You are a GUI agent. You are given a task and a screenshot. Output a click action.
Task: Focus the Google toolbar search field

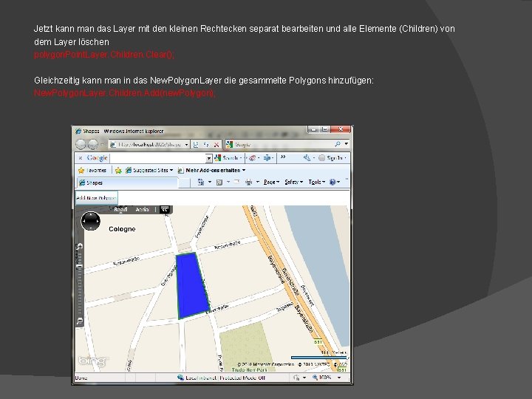pyautogui.click(x=158, y=158)
